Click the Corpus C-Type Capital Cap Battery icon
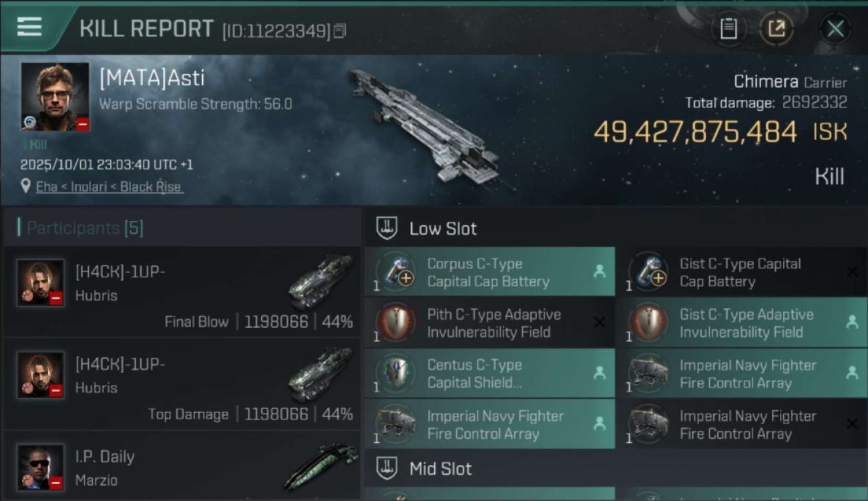The image size is (868, 501). pyautogui.click(x=397, y=273)
